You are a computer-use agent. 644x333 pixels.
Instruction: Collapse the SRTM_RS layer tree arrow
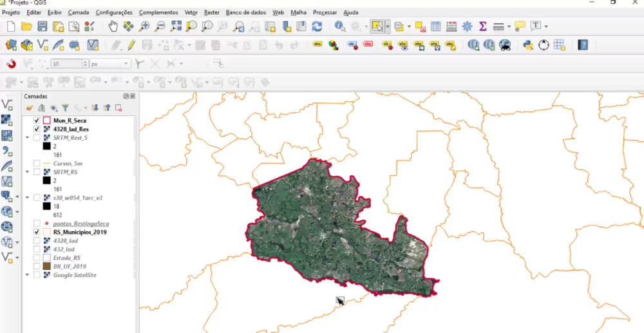coord(28,172)
